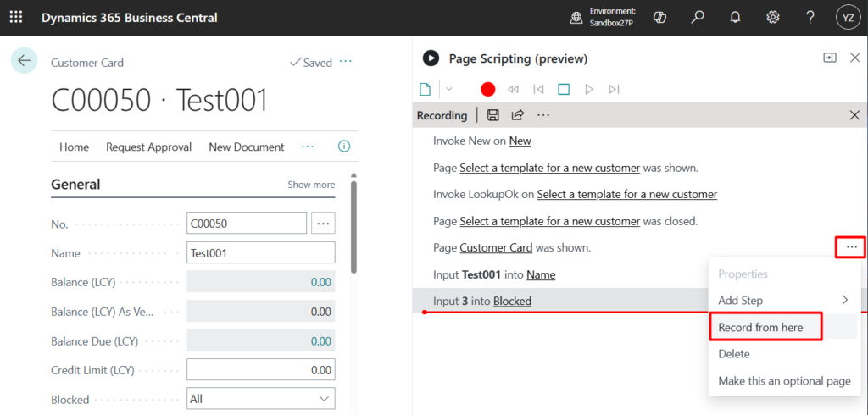
Task: Click the red record button
Action: pyautogui.click(x=487, y=89)
